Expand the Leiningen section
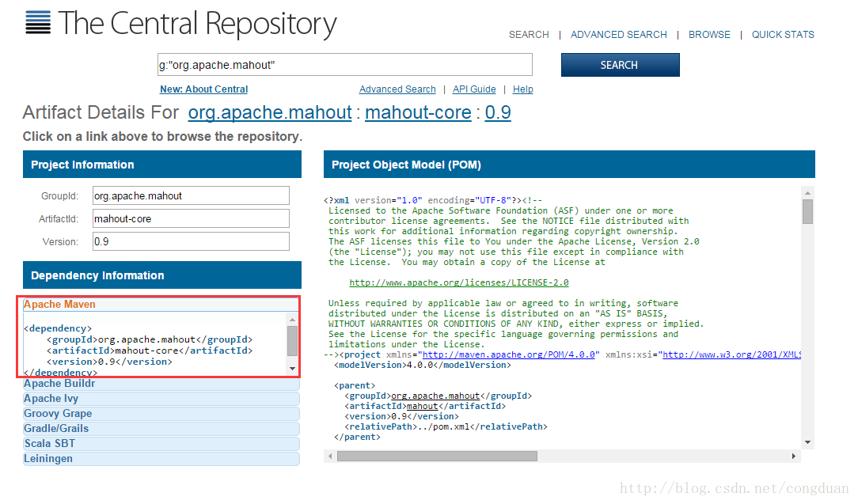858x504 pixels. coord(161,459)
